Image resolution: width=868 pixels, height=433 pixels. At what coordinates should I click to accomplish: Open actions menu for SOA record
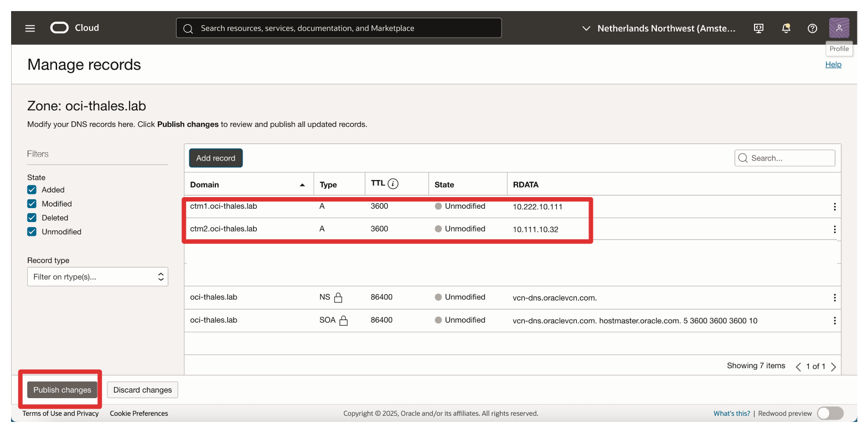[x=834, y=321]
